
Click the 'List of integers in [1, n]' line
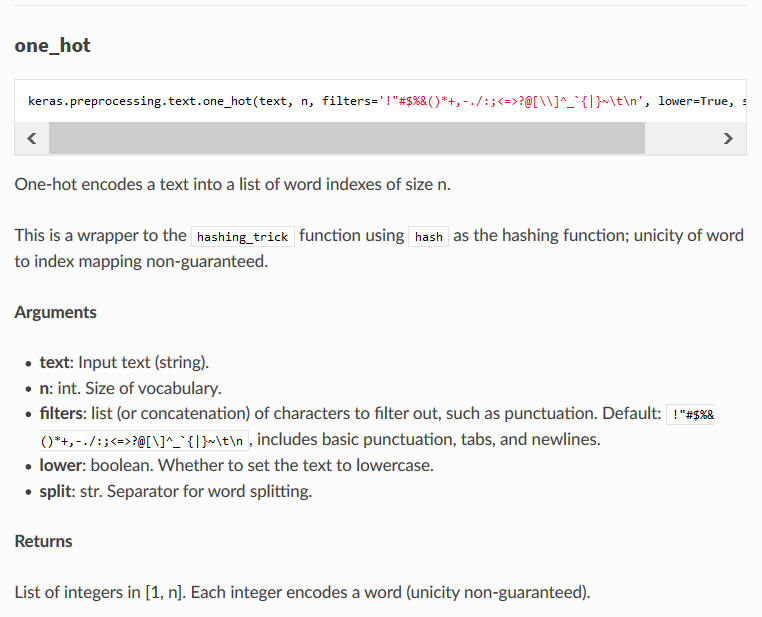pyautogui.click(x=302, y=592)
